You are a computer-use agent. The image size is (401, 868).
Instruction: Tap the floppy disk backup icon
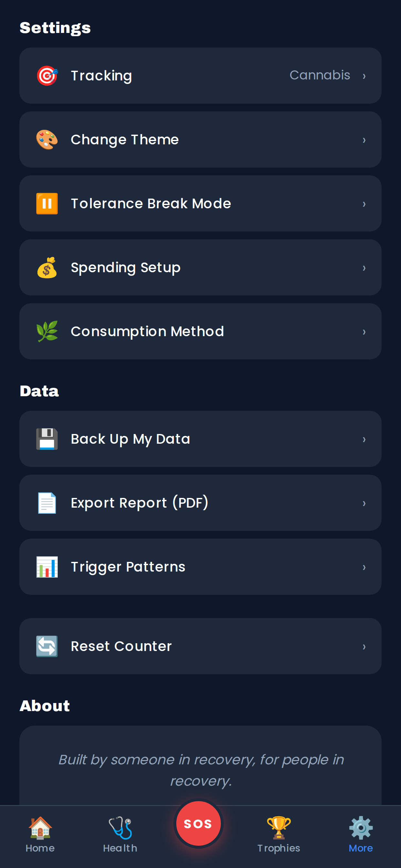[x=47, y=439]
